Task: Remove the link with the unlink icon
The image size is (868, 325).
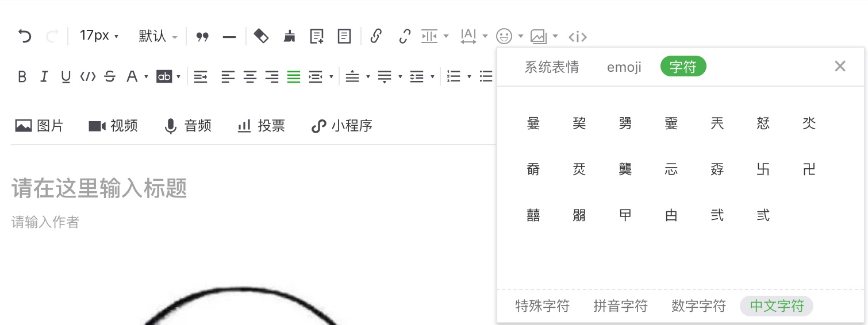Action: click(x=405, y=36)
